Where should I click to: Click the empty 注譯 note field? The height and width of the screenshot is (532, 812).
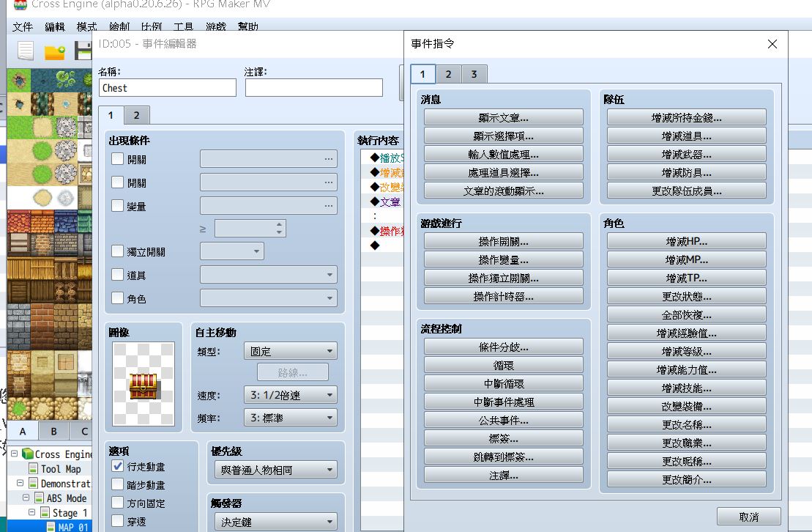click(x=314, y=88)
